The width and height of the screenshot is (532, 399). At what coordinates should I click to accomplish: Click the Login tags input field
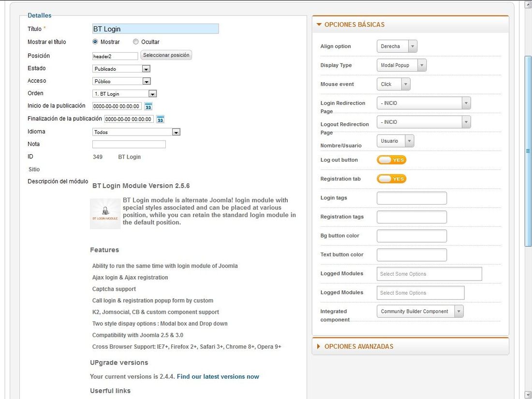412,198
